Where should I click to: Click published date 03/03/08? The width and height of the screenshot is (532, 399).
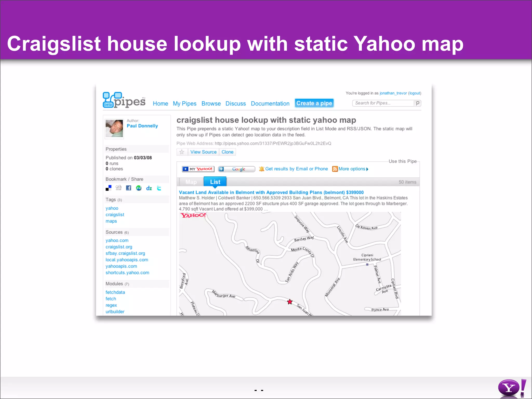(143, 158)
